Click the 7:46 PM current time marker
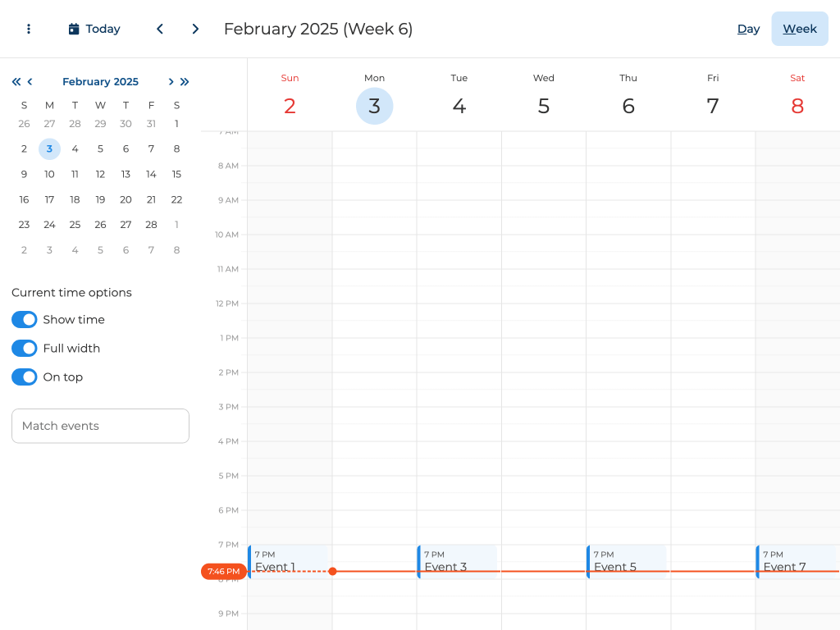Viewport: 840px width, 630px height. [223, 572]
